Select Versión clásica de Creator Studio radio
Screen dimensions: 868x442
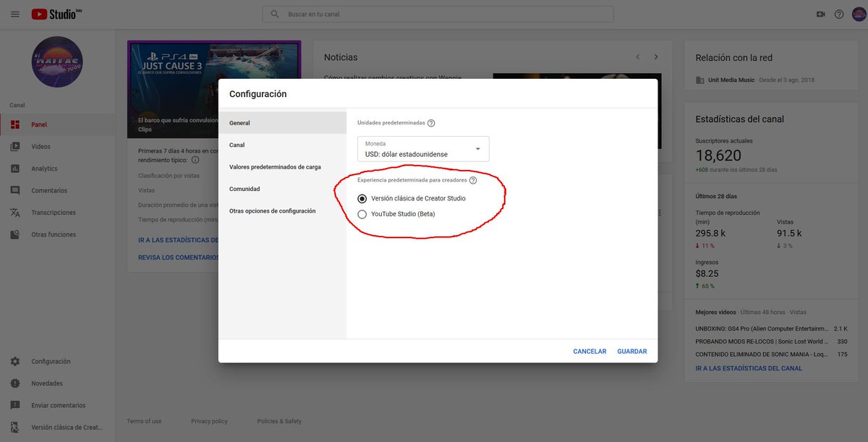(x=362, y=198)
